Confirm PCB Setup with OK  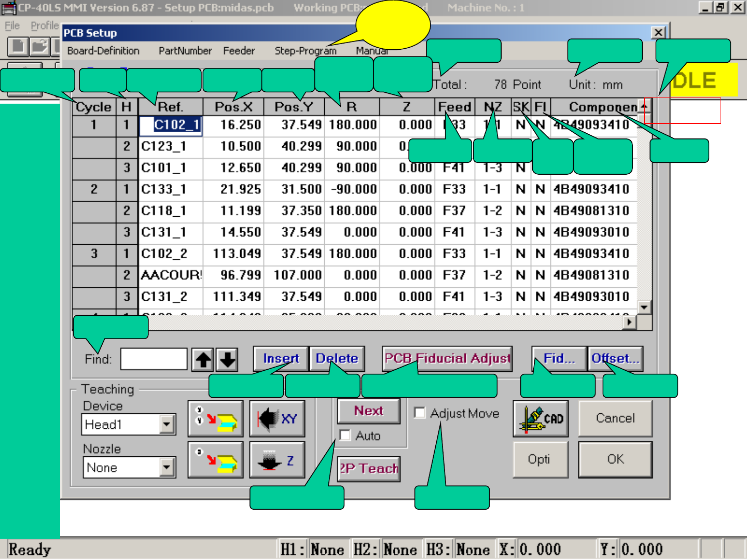[615, 459]
